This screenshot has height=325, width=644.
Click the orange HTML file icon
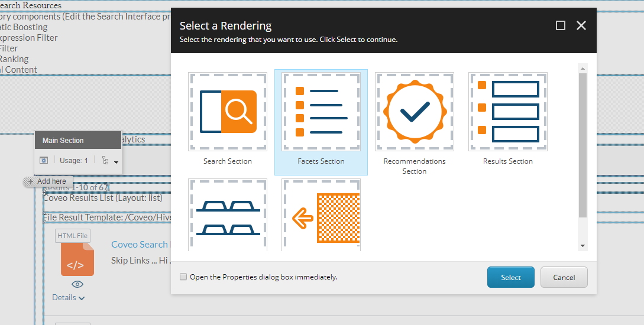coord(77,261)
